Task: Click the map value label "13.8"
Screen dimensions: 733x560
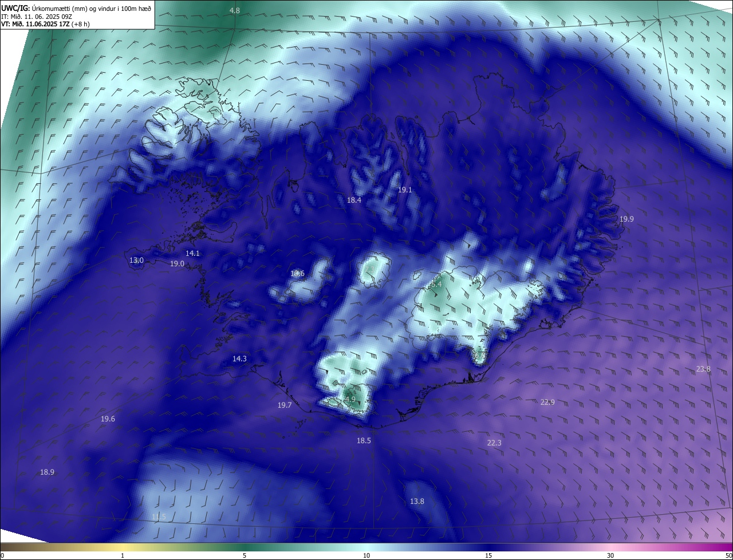Action: click(x=417, y=502)
